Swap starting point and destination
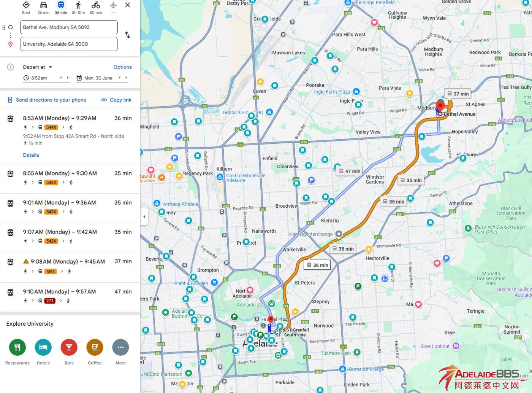The width and height of the screenshot is (532, 393). tap(128, 35)
